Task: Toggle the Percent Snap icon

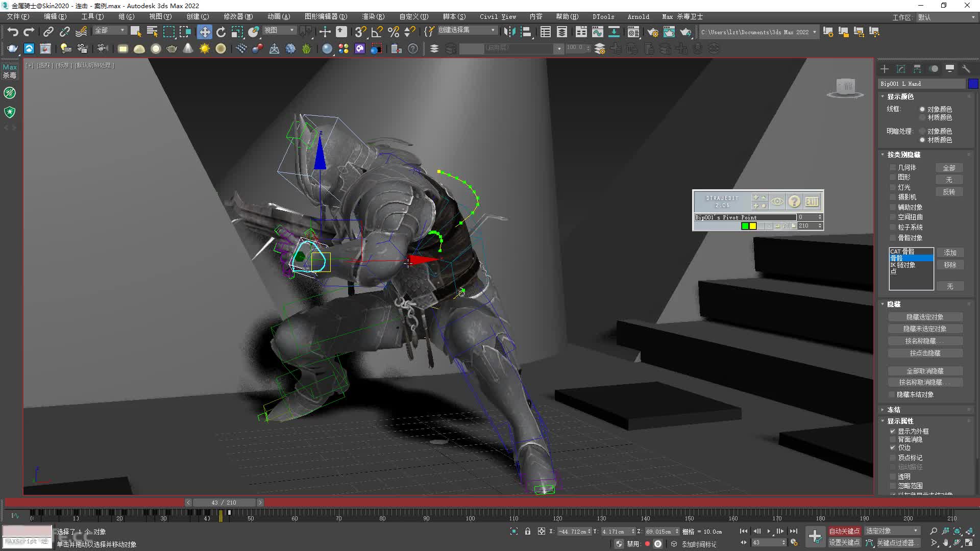Action: 393,32
